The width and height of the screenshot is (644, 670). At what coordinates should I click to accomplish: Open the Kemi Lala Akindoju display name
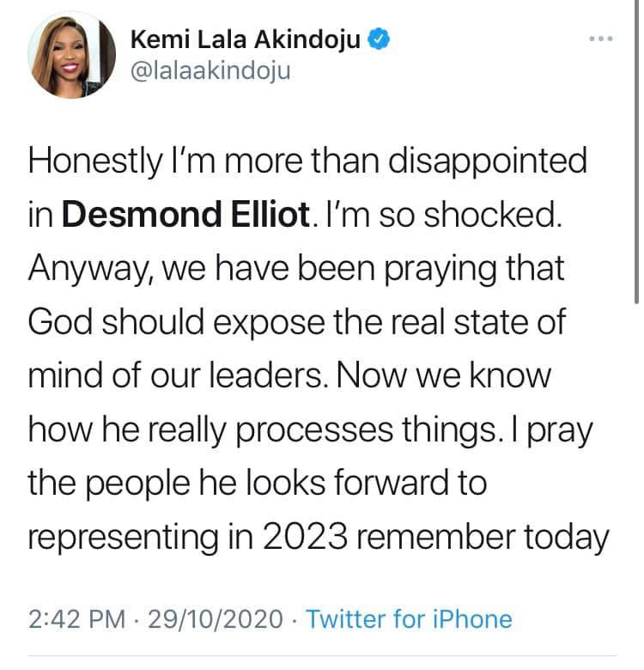coord(246,40)
